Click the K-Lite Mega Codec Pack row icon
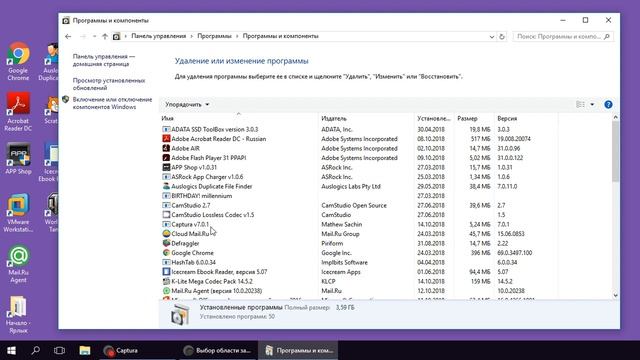640x360 pixels. (x=166, y=281)
